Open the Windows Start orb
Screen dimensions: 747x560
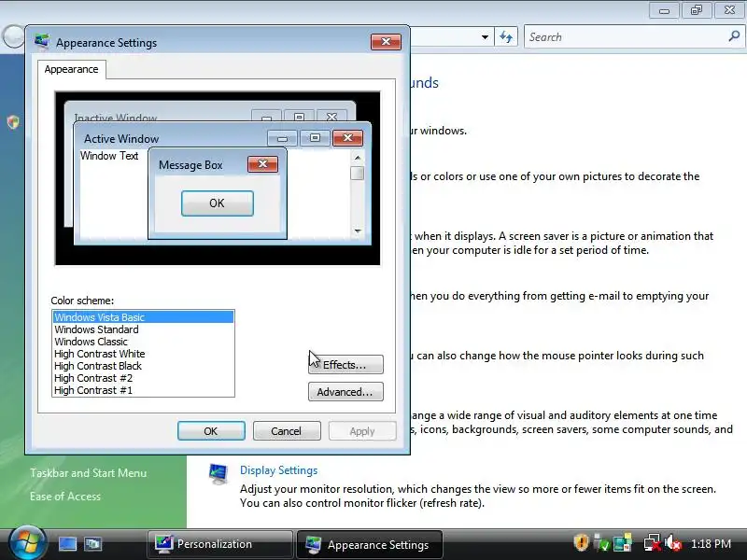[27, 543]
